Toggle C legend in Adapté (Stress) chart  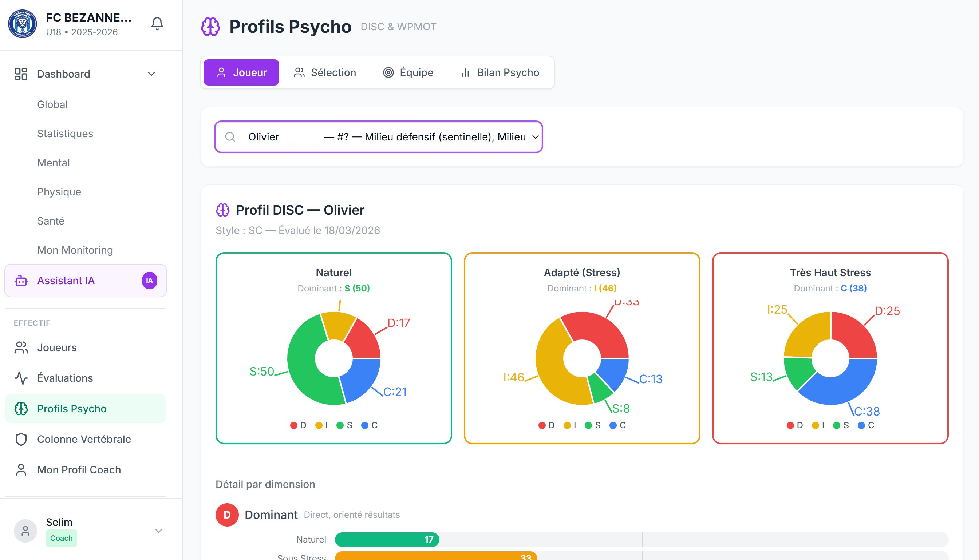pos(617,425)
